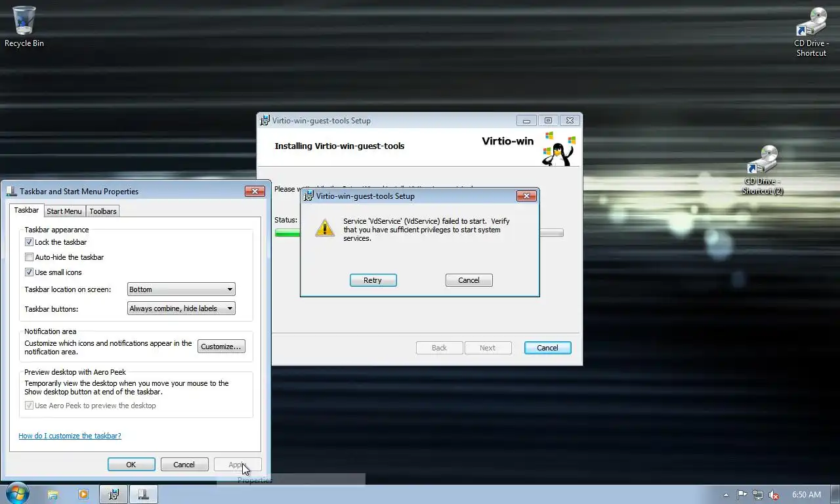Click the 'Status:' label in setup
The height and width of the screenshot is (504, 840).
point(286,220)
